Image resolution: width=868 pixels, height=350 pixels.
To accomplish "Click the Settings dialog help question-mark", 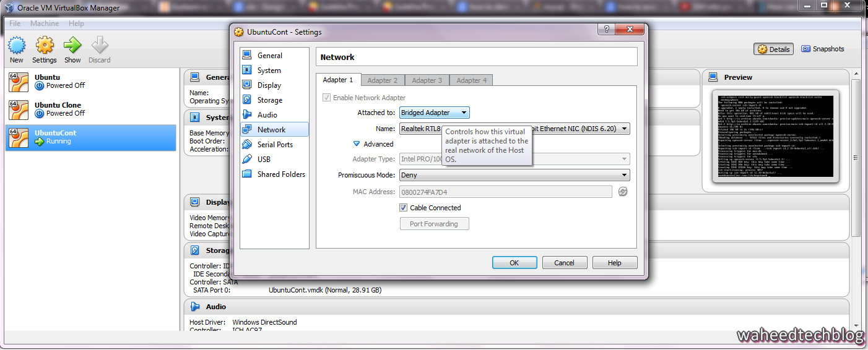I will coord(606,30).
